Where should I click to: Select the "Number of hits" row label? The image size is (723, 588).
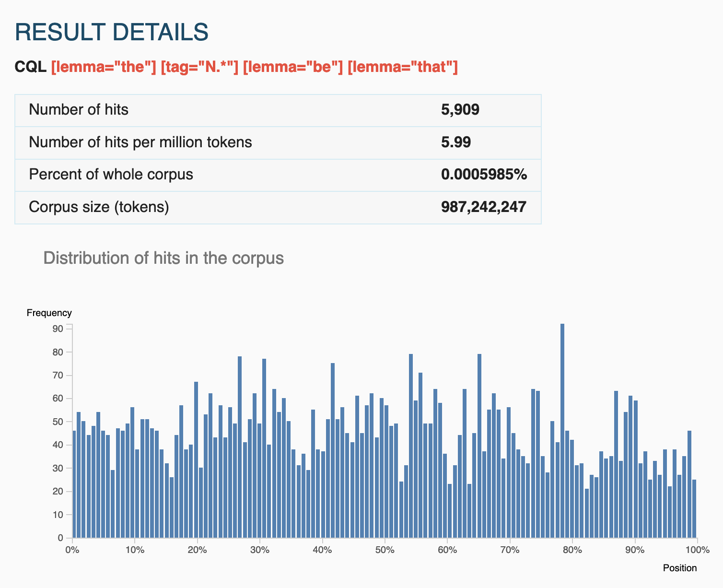coord(79,110)
